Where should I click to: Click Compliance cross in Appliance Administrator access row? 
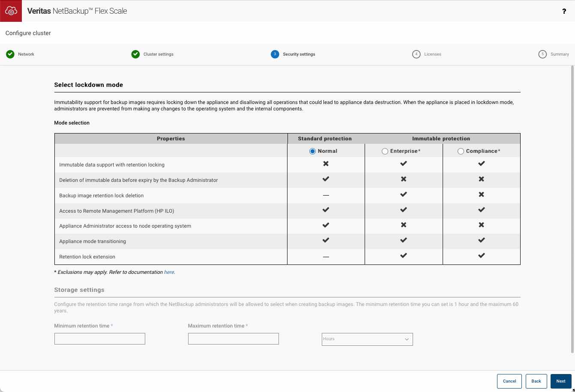pyautogui.click(x=481, y=225)
